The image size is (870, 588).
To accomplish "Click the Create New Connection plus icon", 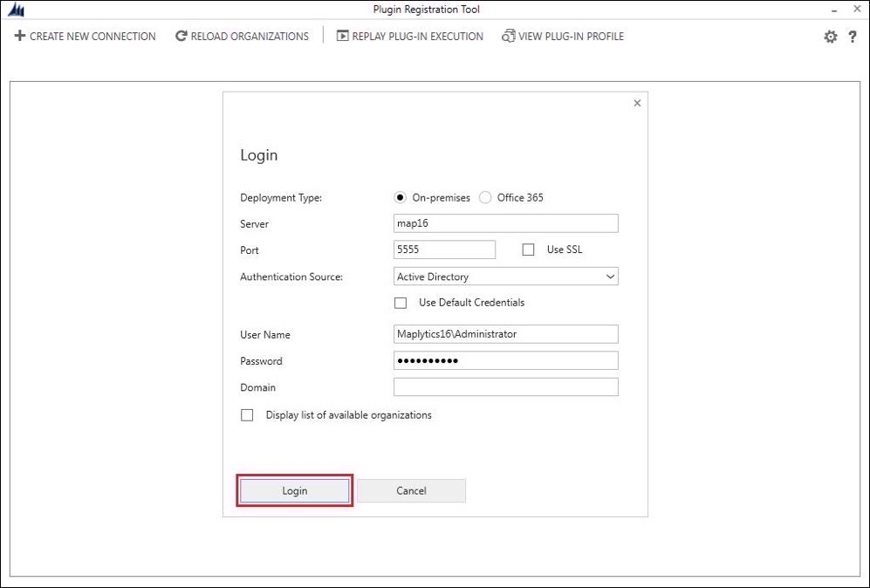I will [x=20, y=36].
